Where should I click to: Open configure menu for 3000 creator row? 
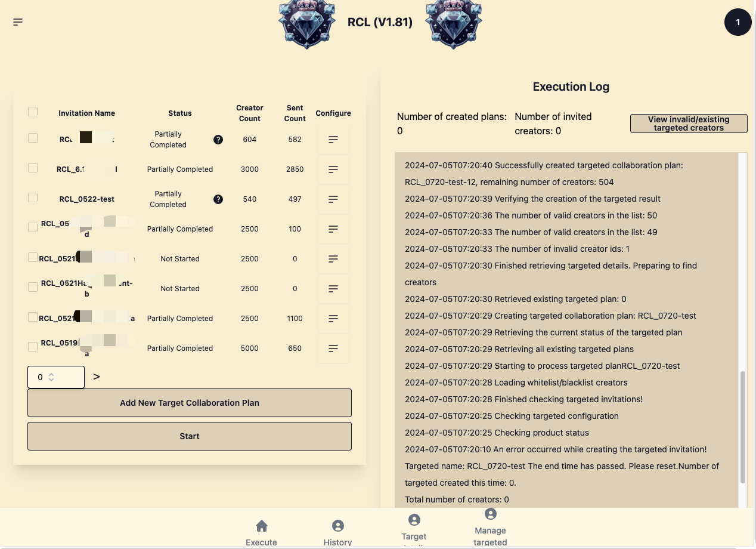[x=333, y=169]
